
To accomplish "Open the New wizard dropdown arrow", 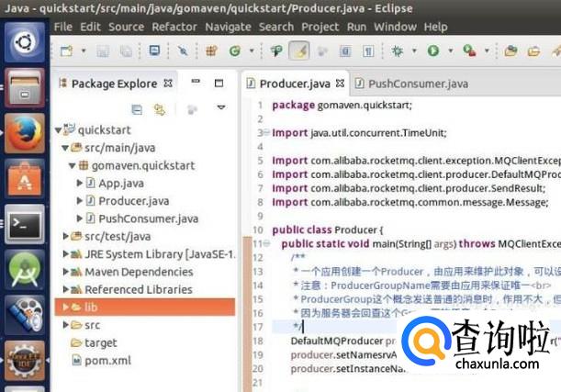I will click(x=84, y=51).
